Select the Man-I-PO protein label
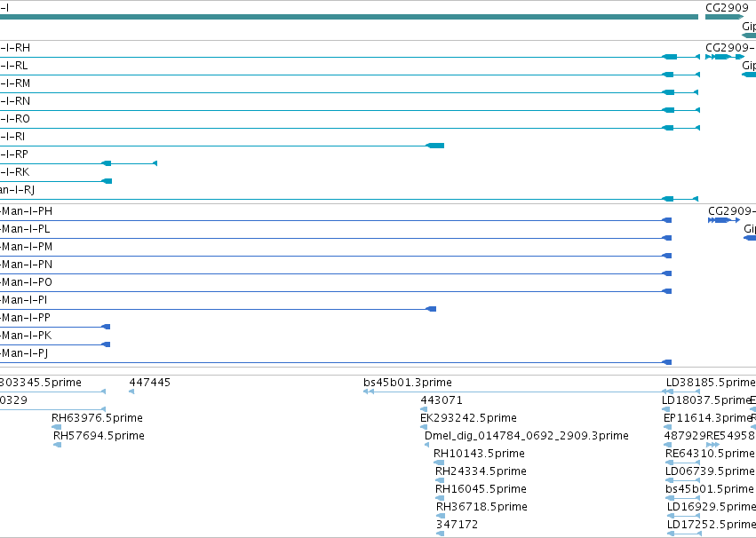Image resolution: width=756 pixels, height=538 pixels. coord(26,282)
